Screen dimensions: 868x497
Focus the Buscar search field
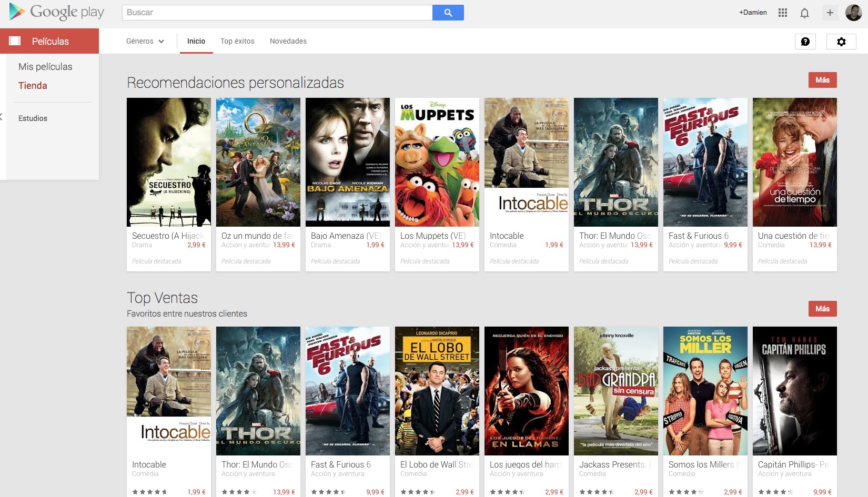pos(277,13)
